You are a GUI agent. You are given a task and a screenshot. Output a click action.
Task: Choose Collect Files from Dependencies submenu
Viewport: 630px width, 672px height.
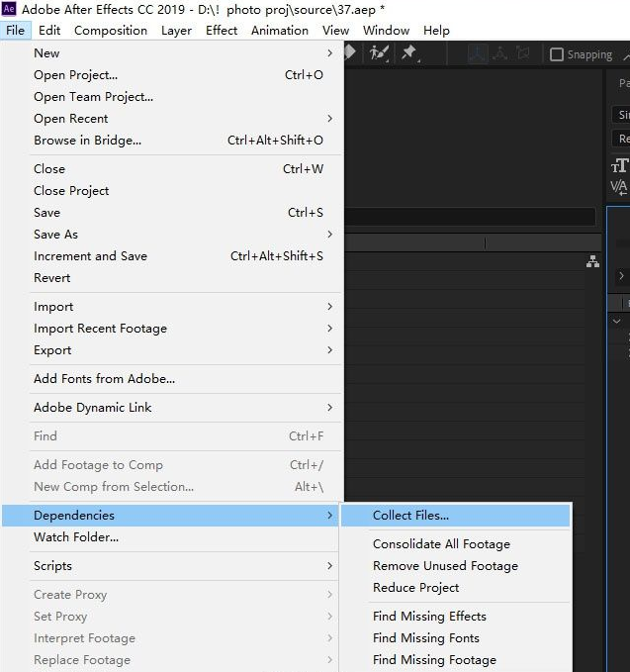coord(410,515)
